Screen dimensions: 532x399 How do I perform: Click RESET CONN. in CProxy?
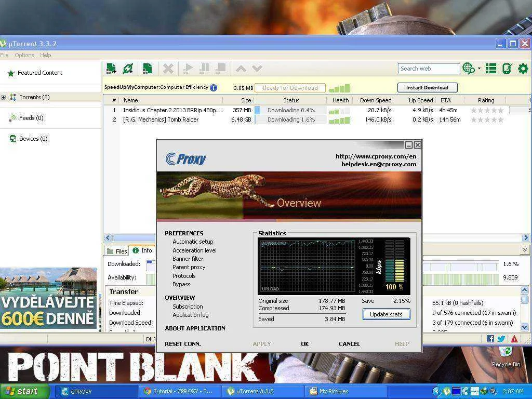coord(183,344)
